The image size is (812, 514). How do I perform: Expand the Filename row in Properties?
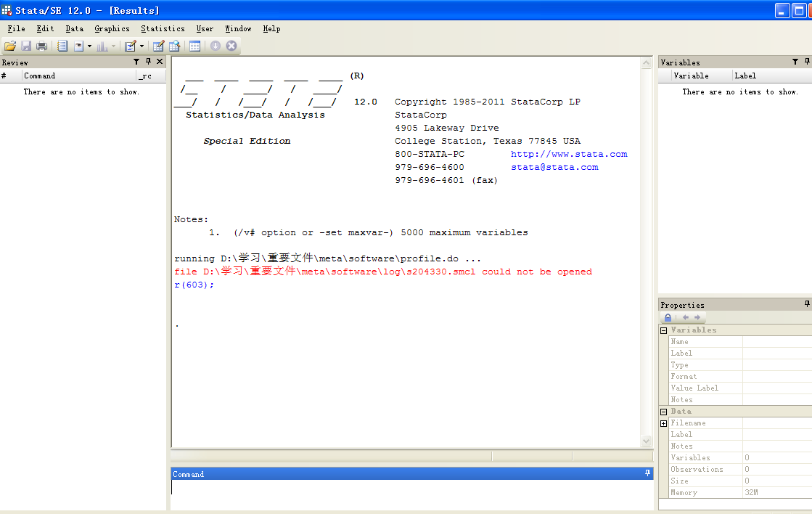point(663,423)
